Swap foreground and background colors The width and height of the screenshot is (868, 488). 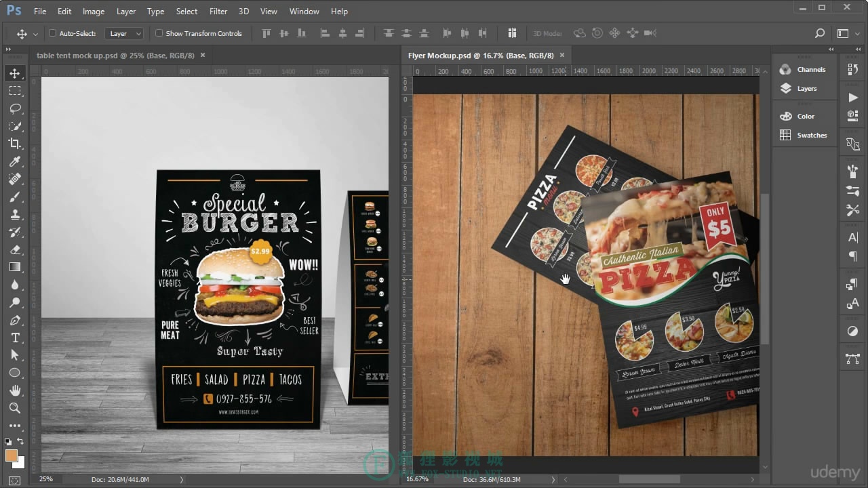point(21,442)
